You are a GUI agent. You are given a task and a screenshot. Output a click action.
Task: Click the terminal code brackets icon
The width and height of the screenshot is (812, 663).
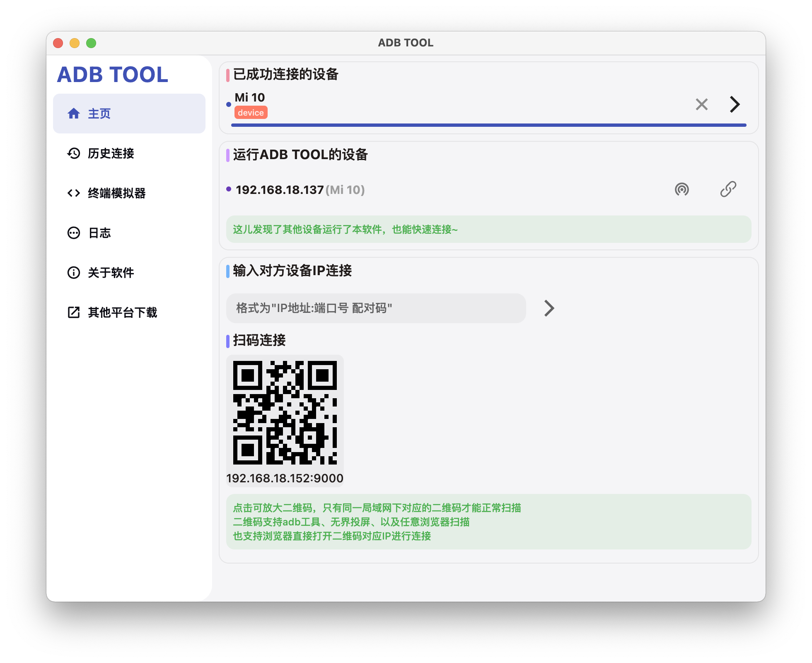pos(74,193)
